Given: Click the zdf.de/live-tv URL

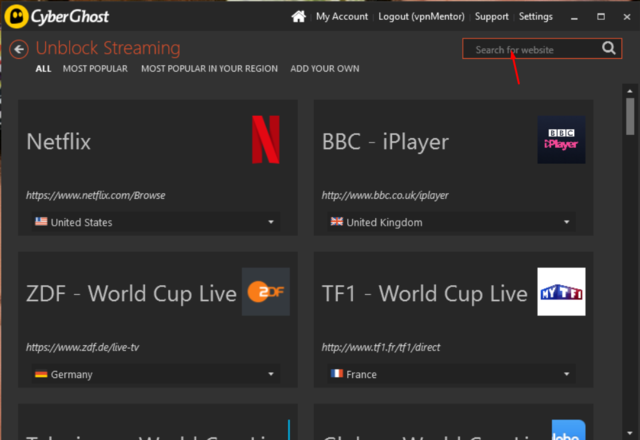Looking at the screenshot, I should 82,347.
